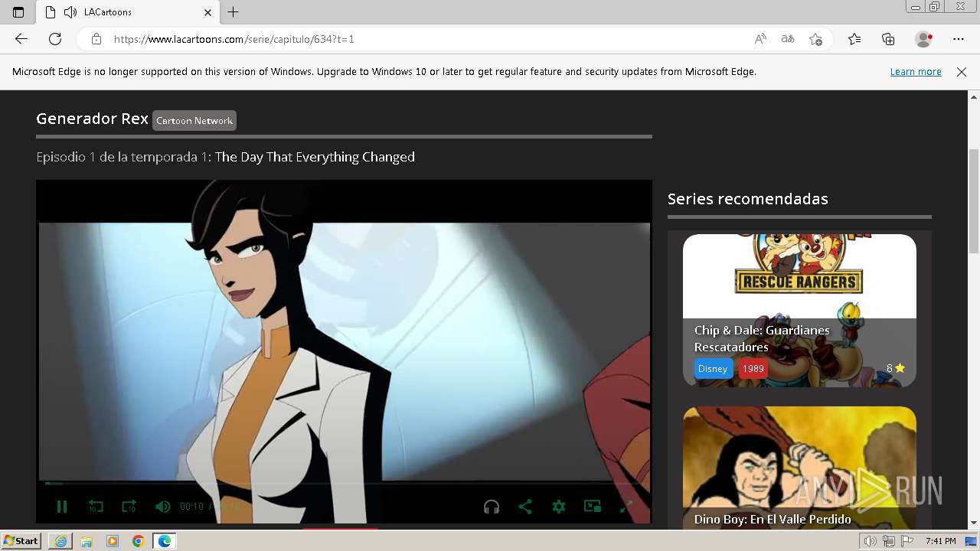Switch the video to fullscreen
The image size is (980, 551).
[626, 507]
